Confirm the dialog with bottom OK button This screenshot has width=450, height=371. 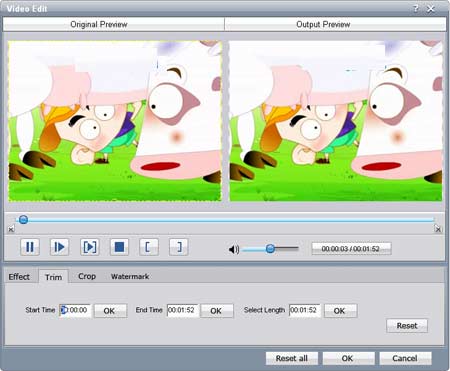pos(348,358)
